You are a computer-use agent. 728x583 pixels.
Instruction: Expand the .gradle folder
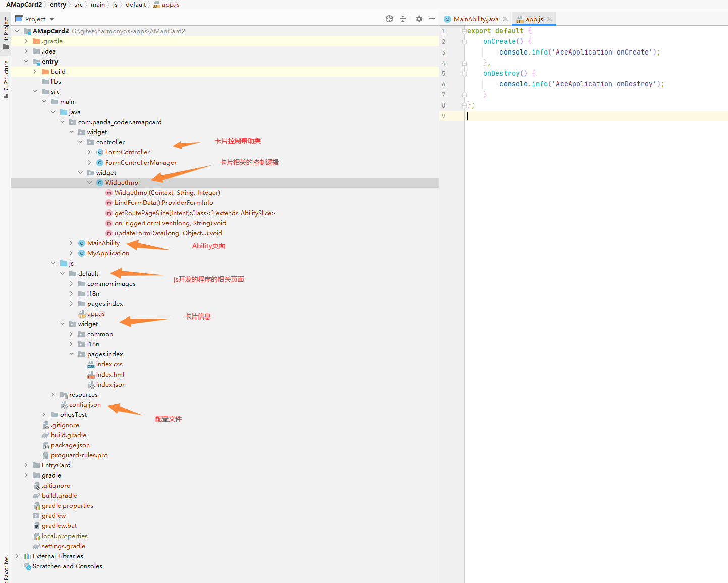[26, 41]
